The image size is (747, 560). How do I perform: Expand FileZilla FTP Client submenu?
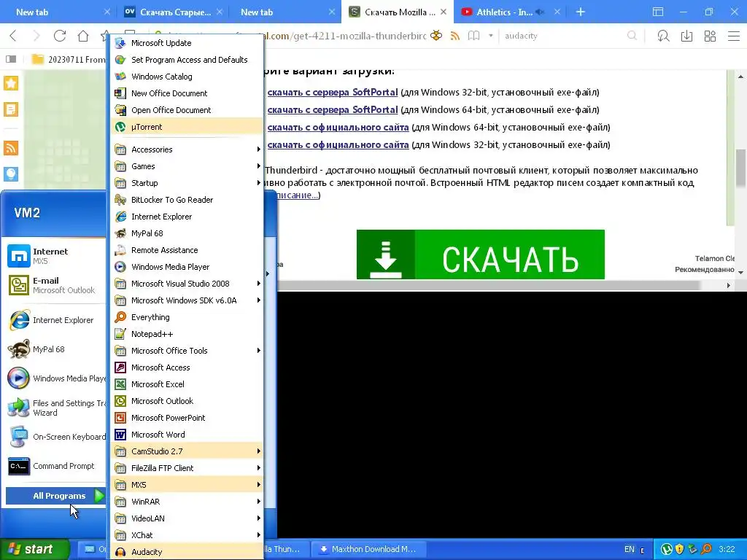187,468
